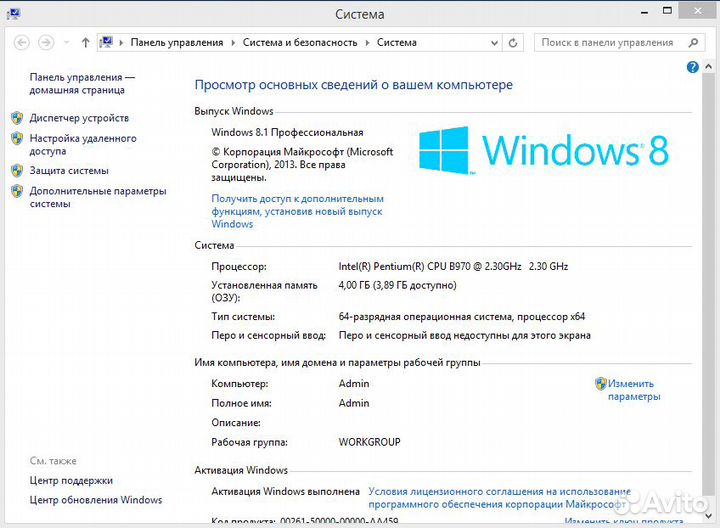720x528 pixels.
Task: Open Защита системы link
Action: coord(69,170)
